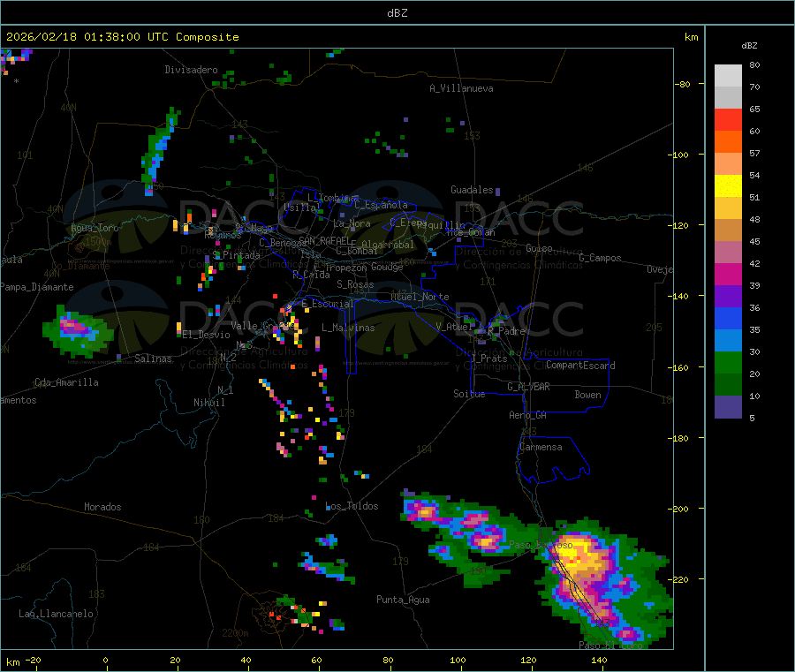Select the G_Campos place label
The height and width of the screenshot is (672, 795).
point(601,258)
